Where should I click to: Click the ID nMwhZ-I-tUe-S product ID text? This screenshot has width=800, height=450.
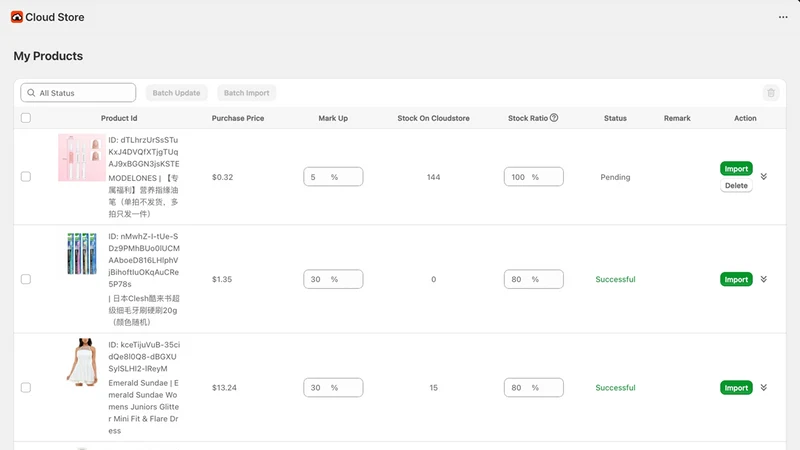[144, 260]
